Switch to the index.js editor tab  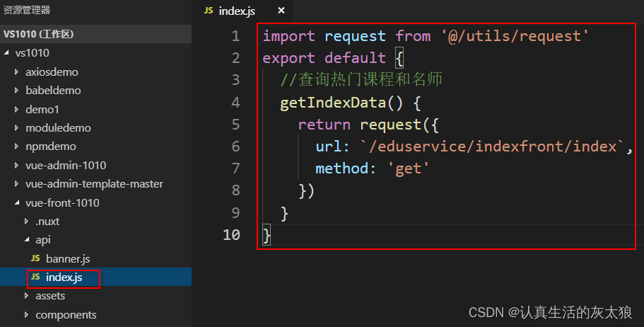click(x=238, y=11)
